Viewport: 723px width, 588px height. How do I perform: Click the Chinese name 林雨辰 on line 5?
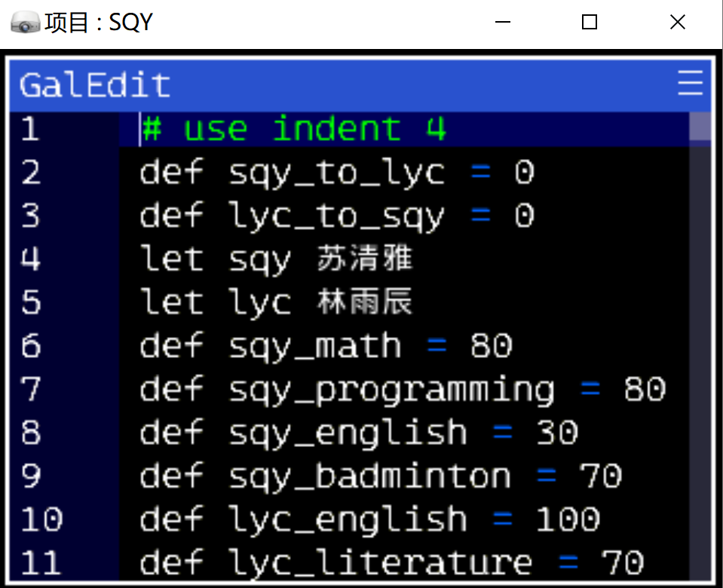pos(364,301)
